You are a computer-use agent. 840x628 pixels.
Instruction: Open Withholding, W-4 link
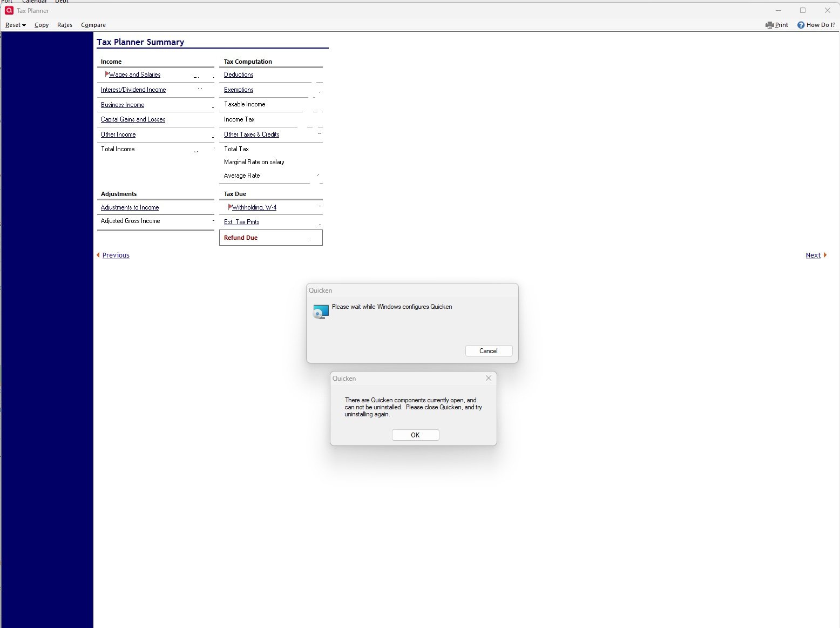[254, 207]
